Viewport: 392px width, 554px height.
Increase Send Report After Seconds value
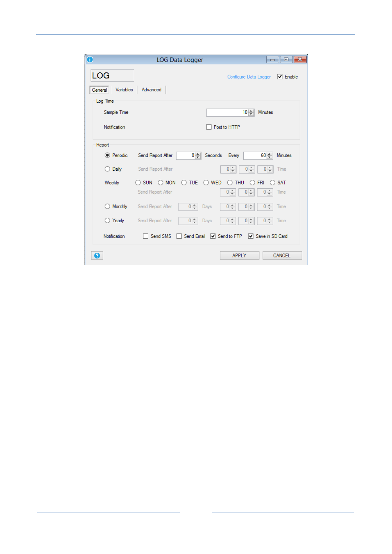[198, 154]
